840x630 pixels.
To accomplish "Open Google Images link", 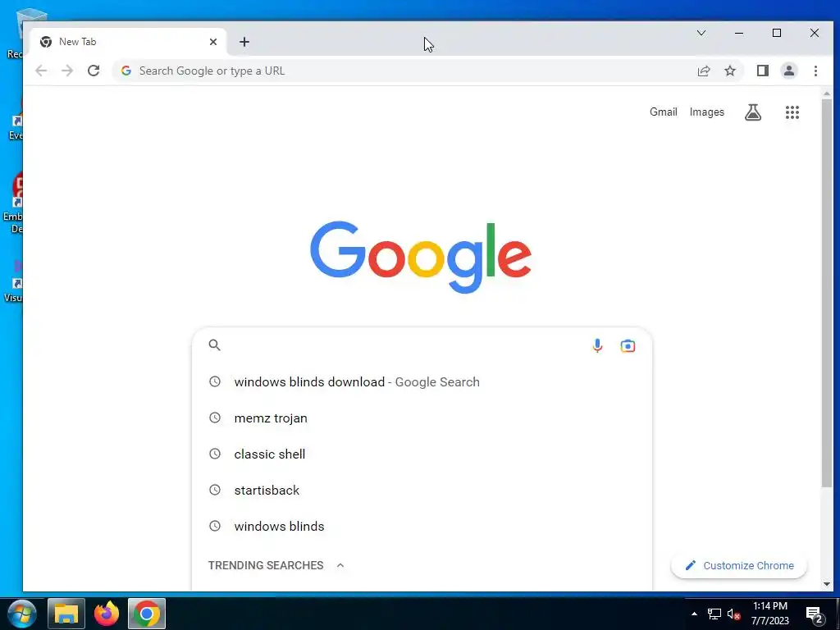I will (706, 112).
